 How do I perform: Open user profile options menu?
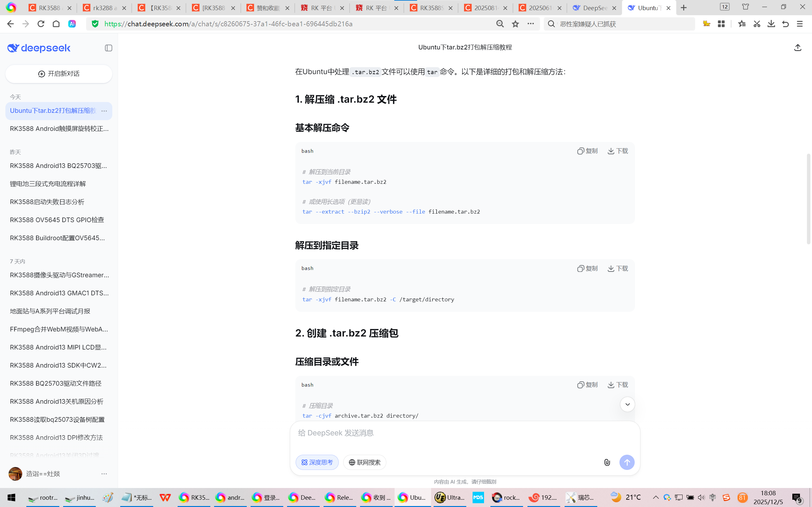104,473
